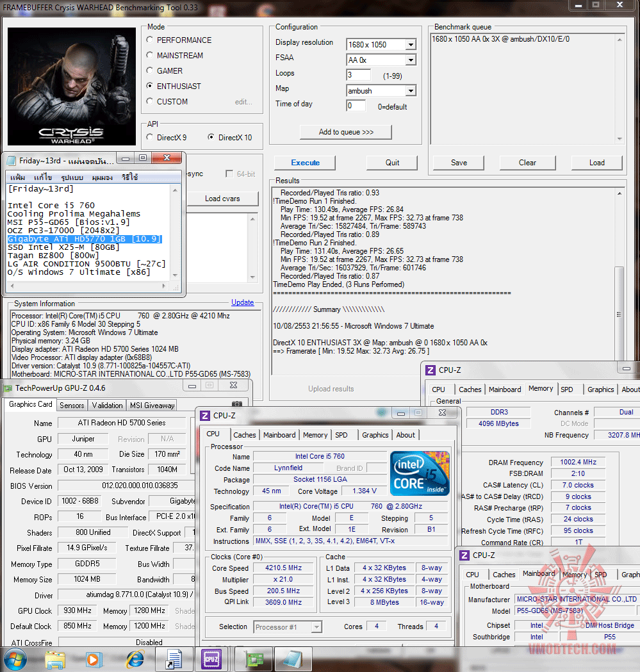Click Add to queue button
Viewport: 640px width, 672px height.
(x=346, y=132)
